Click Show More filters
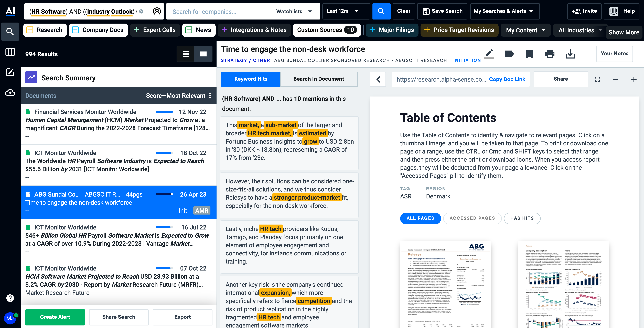Image resolution: width=644 pixels, height=328 pixels. coord(624,32)
